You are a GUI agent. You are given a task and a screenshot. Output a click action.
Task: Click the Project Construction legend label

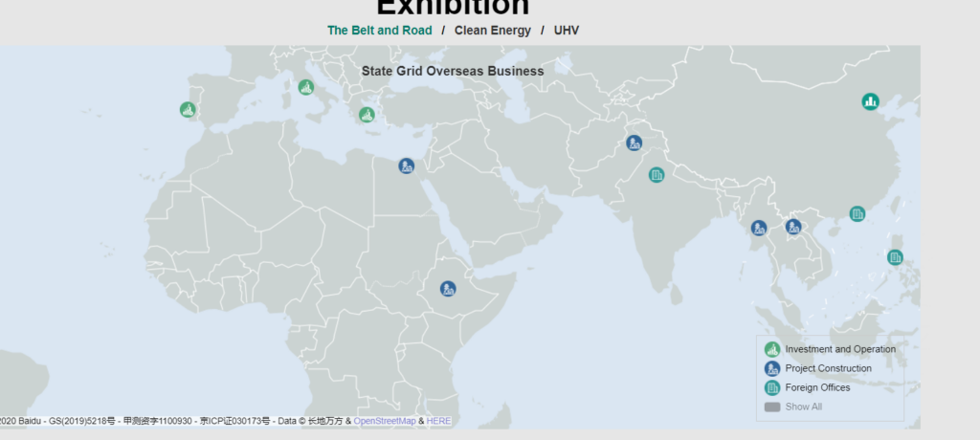pos(828,369)
